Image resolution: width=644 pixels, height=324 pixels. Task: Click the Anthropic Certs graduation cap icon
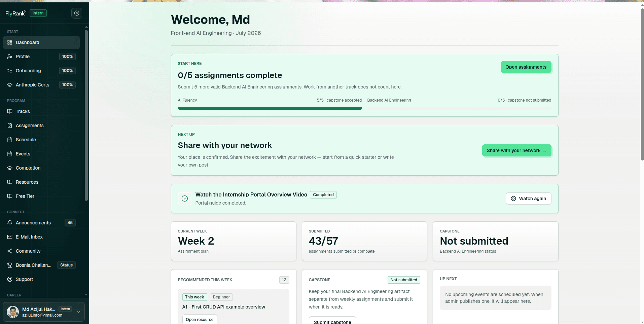pos(10,85)
